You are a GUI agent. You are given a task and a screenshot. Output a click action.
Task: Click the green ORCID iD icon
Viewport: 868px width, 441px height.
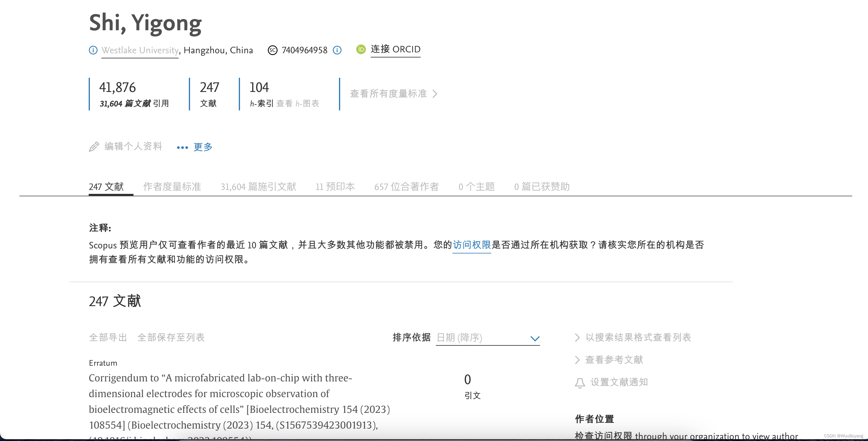pos(360,50)
